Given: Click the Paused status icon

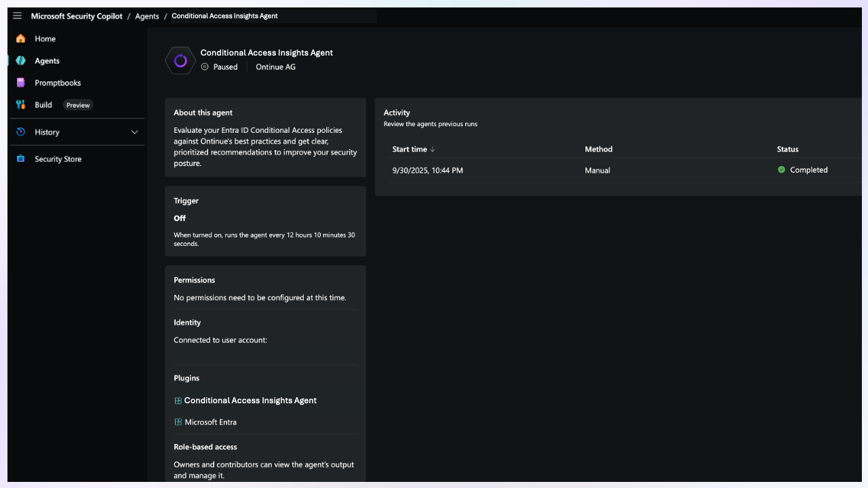Looking at the screenshot, I should [205, 67].
